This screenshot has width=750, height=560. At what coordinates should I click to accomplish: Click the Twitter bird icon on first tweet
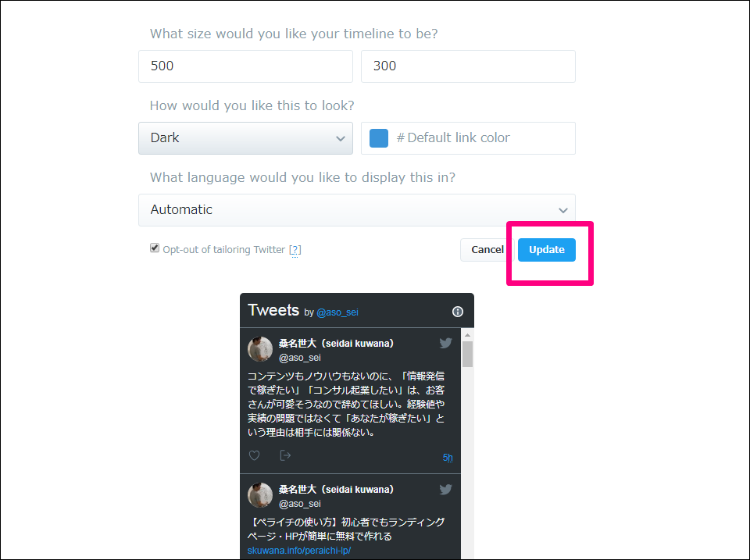(445, 343)
